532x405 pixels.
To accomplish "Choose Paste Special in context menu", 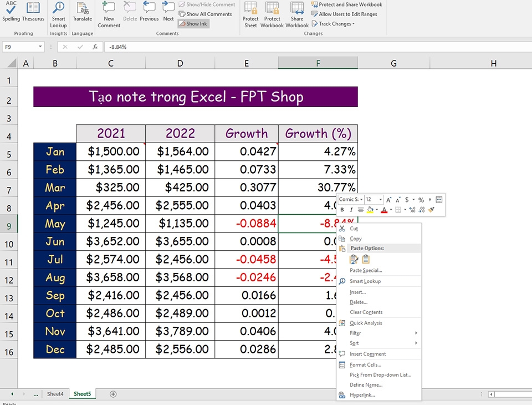I will tap(379, 270).
